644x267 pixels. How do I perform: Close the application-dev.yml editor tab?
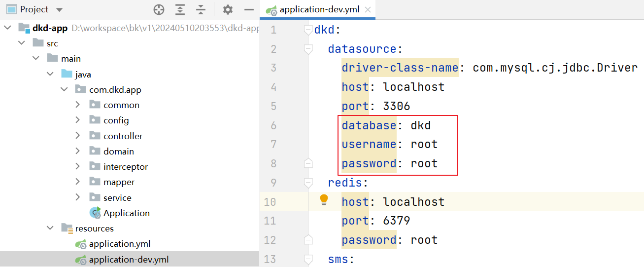click(367, 10)
